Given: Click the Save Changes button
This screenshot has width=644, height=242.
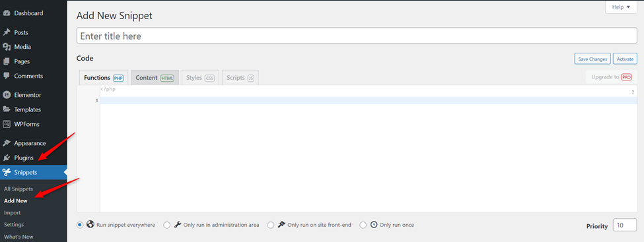Looking at the screenshot, I should pyautogui.click(x=592, y=59).
